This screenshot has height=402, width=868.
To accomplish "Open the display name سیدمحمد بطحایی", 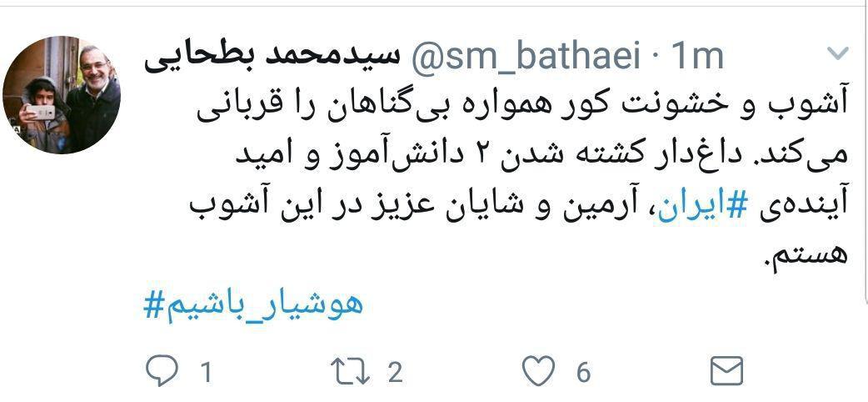I will point(272,58).
